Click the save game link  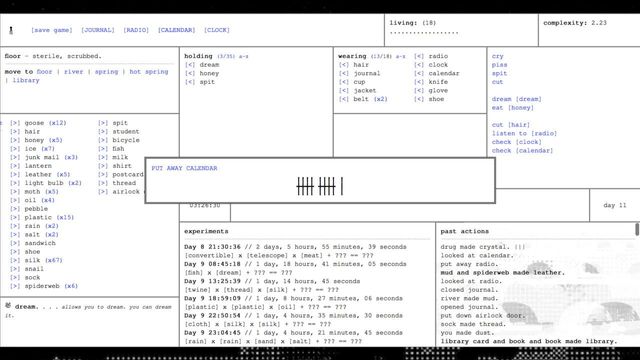[x=52, y=30]
